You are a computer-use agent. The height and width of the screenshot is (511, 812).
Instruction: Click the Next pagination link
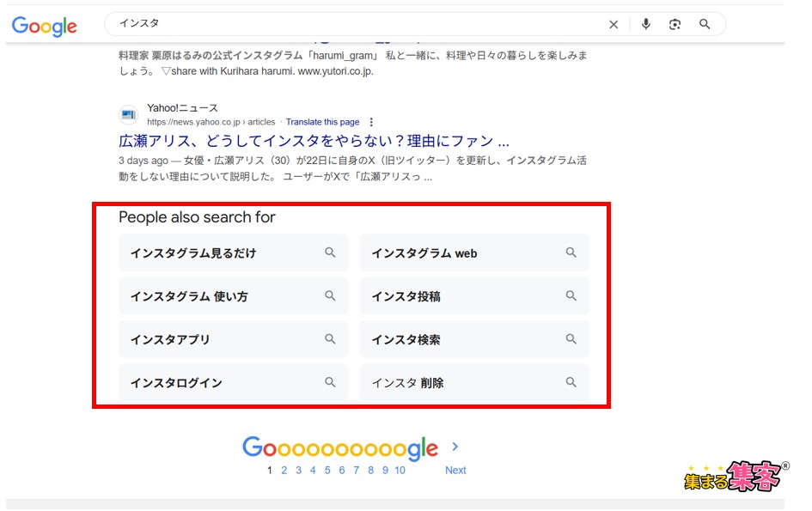(x=455, y=470)
